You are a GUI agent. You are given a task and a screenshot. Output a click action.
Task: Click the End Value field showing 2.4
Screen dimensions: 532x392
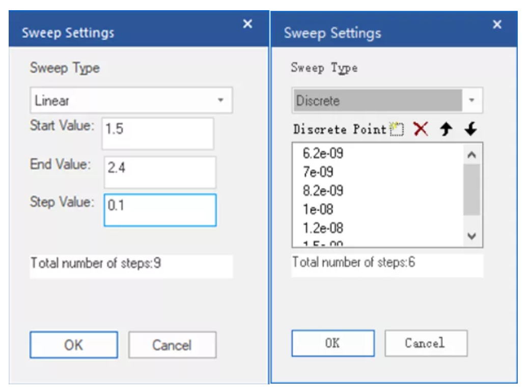click(x=160, y=172)
